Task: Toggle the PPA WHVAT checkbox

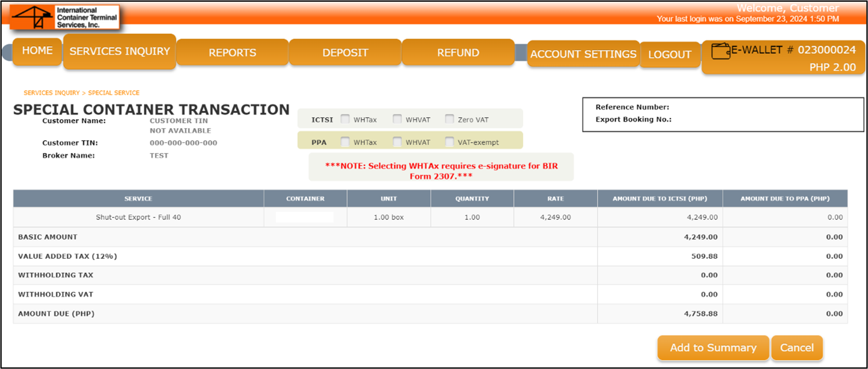Action: click(397, 142)
